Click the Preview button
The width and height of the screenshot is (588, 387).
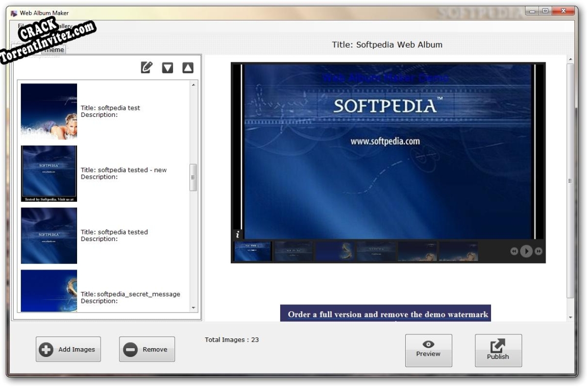click(429, 350)
